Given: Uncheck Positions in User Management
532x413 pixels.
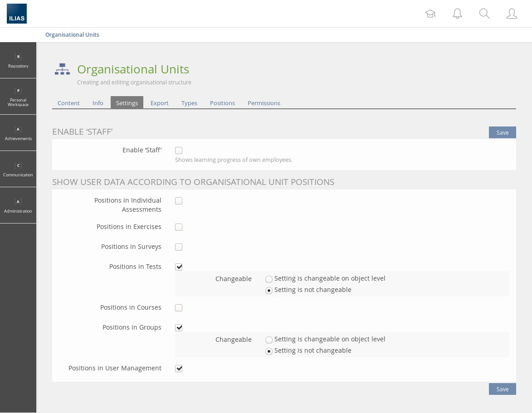Looking at the screenshot, I should tap(179, 369).
